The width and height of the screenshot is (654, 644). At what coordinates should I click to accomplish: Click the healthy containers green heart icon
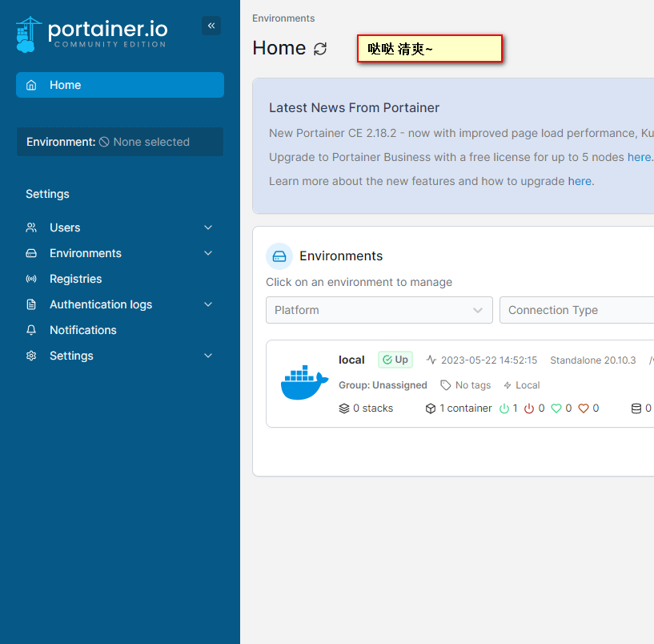(556, 409)
